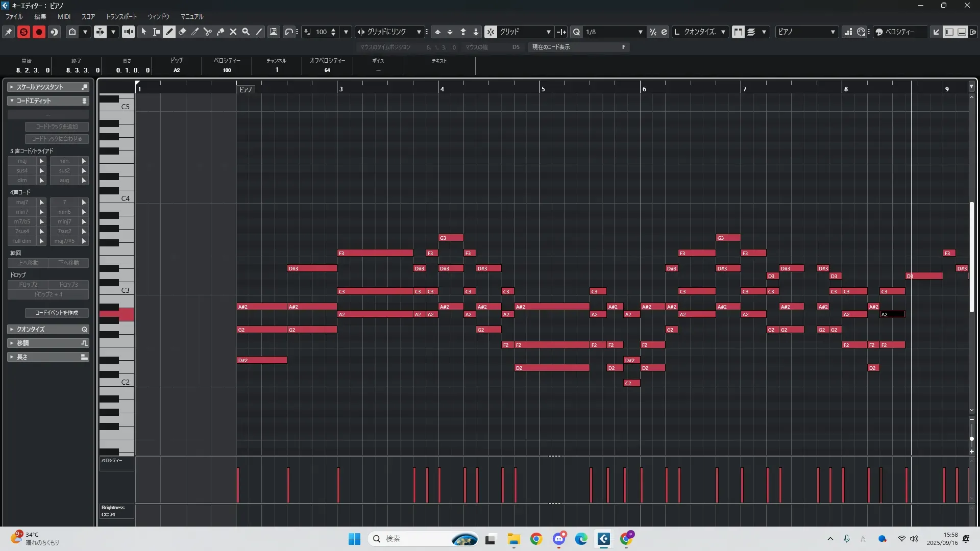Select the Draw pencil tool

click(x=169, y=32)
